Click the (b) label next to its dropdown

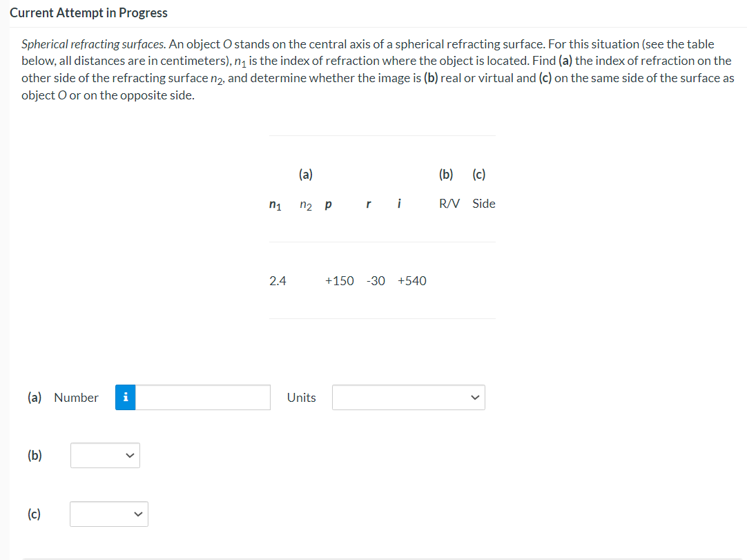(35, 455)
